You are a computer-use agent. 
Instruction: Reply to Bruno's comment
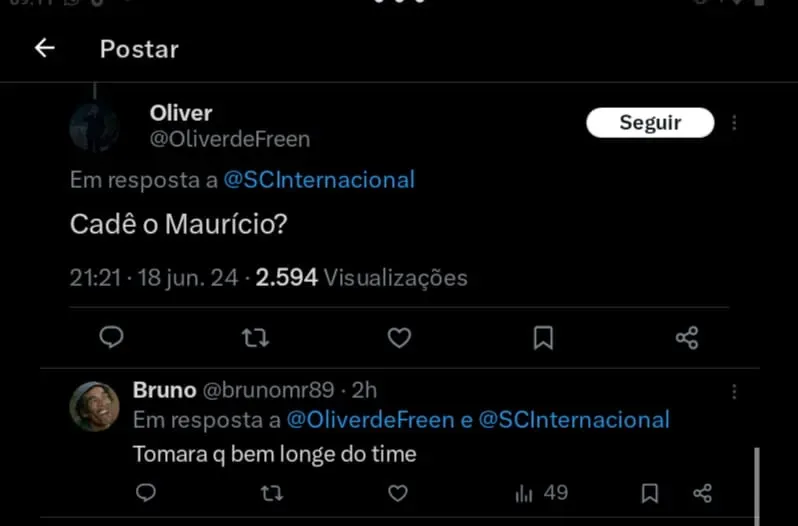coord(146,493)
